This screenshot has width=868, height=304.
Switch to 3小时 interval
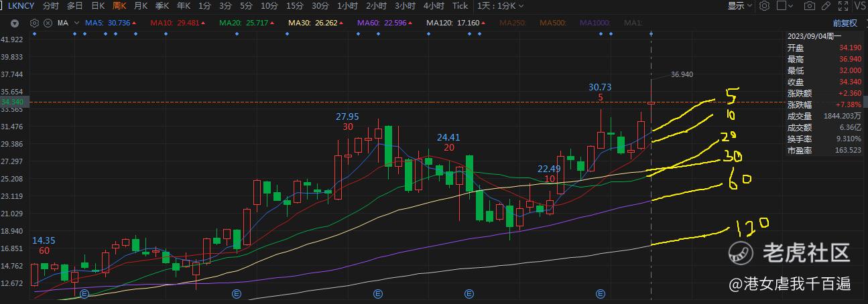(405, 6)
